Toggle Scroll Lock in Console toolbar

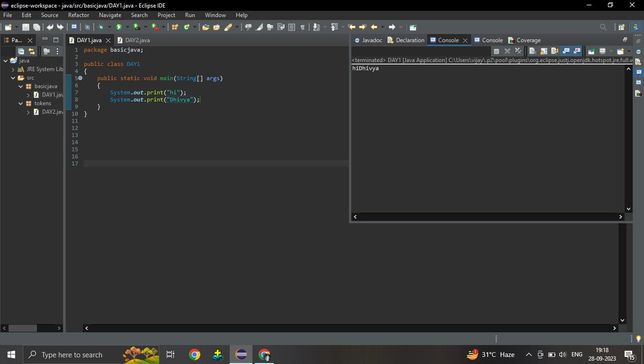click(543, 51)
